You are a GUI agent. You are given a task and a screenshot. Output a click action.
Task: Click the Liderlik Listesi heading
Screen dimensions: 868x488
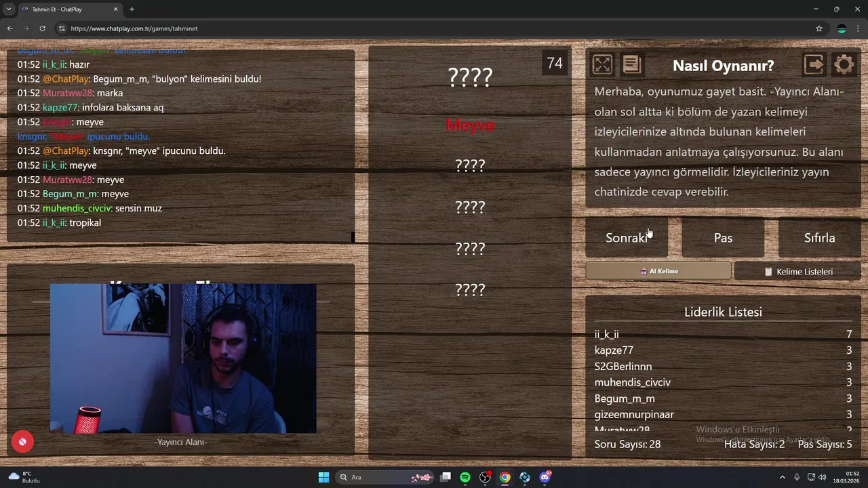click(723, 312)
